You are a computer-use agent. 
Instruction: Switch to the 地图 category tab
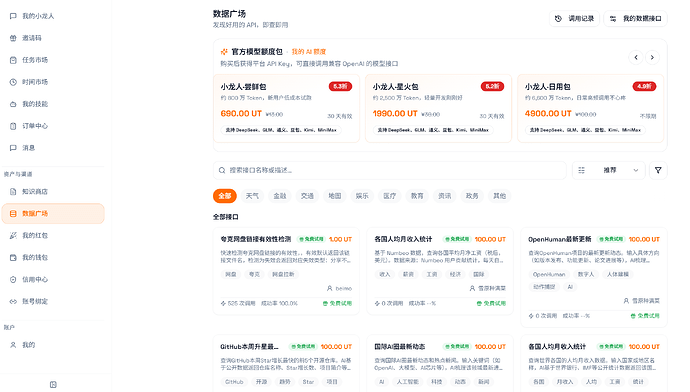(x=335, y=196)
